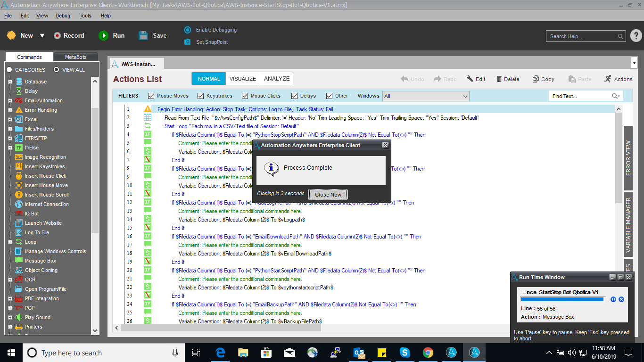
Task: Click the Error Handling warning icon in Commands
Action: pyautogui.click(x=19, y=110)
